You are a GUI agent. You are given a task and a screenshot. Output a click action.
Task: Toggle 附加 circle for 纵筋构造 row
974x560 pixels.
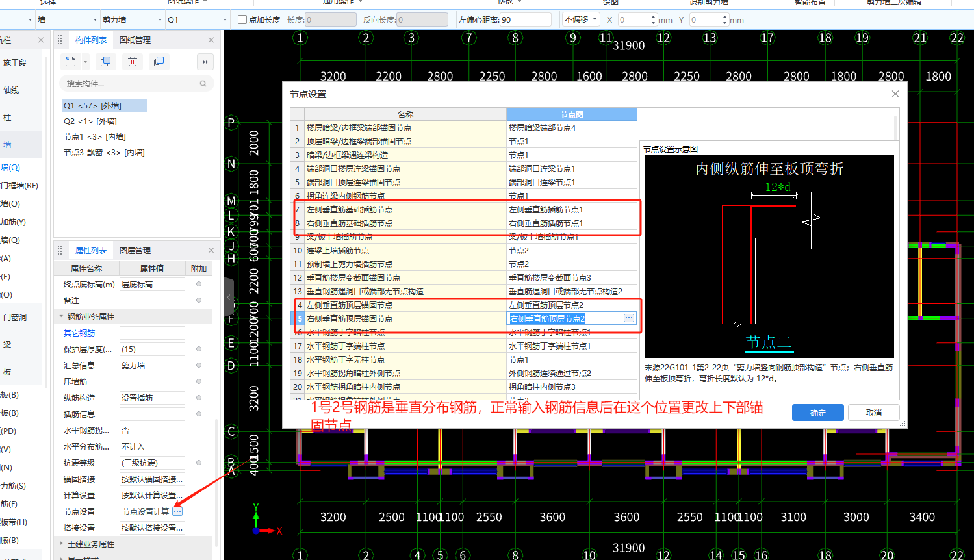coord(199,398)
